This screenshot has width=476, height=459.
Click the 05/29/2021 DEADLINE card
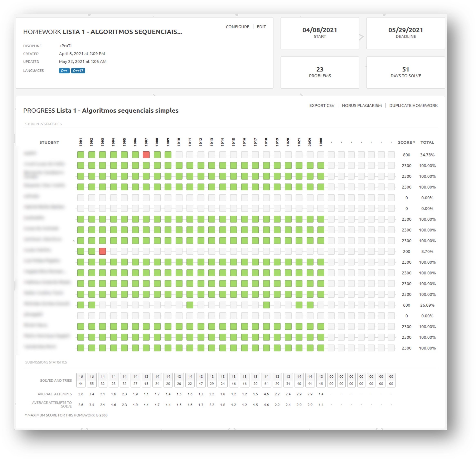(x=405, y=33)
